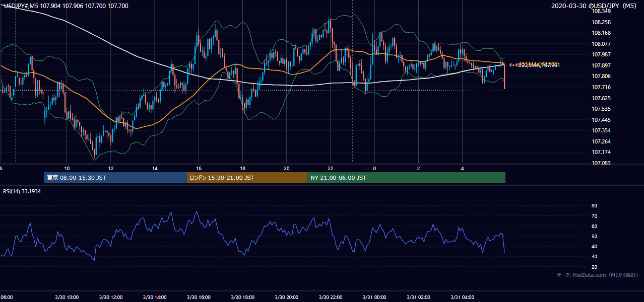This screenshot has height=302, width=644.
Task: Click RSI scale value 60
Action: (x=594, y=226)
